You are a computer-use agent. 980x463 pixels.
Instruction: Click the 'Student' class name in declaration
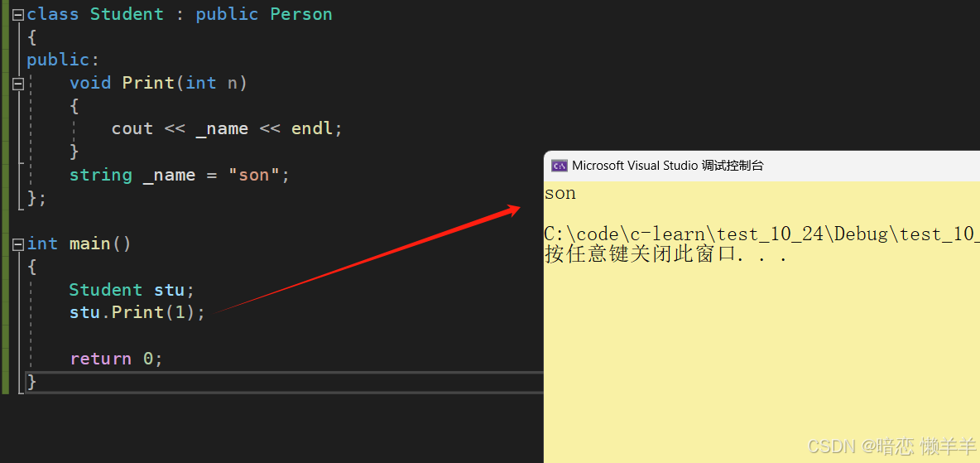[x=127, y=14]
